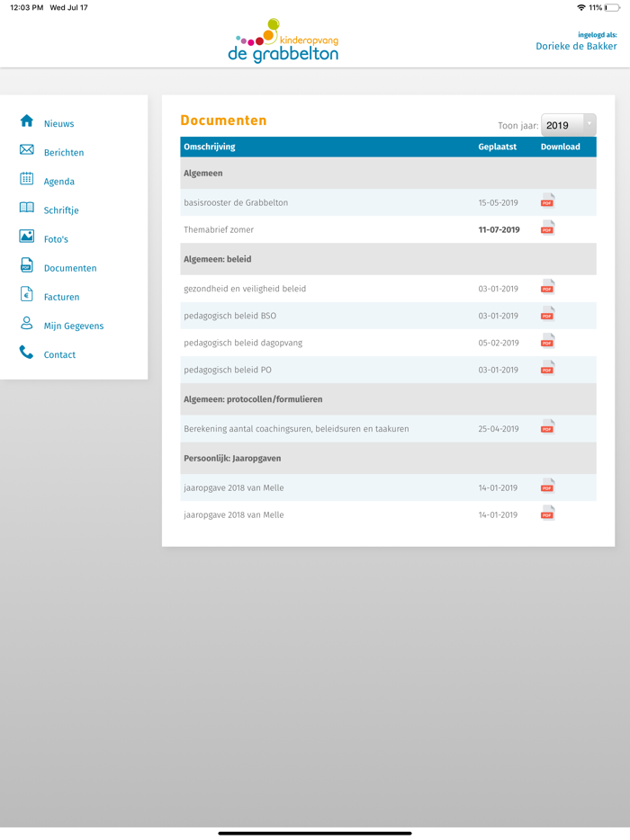Click the Agenda calendar icon
This screenshot has width=630, height=840.
[x=27, y=178]
